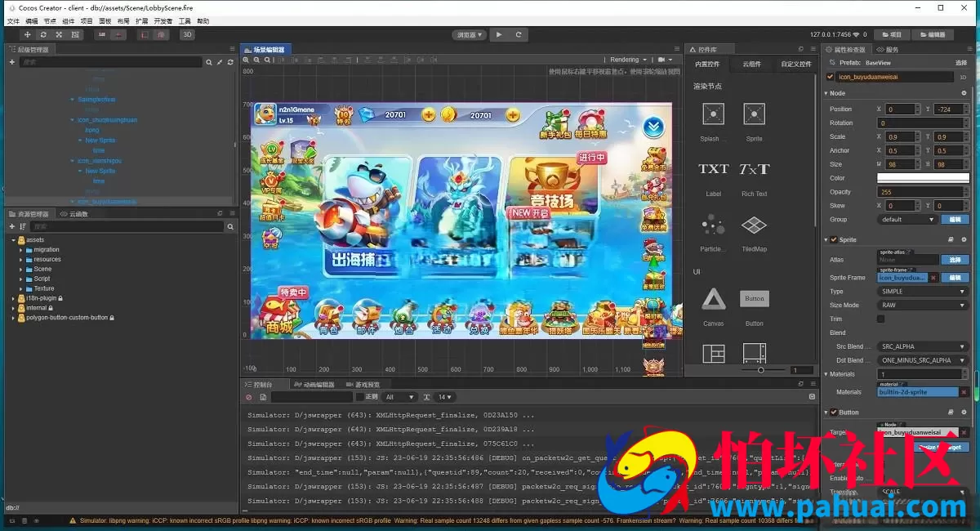Collapse the Node section
Image resolution: width=980 pixels, height=531 pixels.
826,93
